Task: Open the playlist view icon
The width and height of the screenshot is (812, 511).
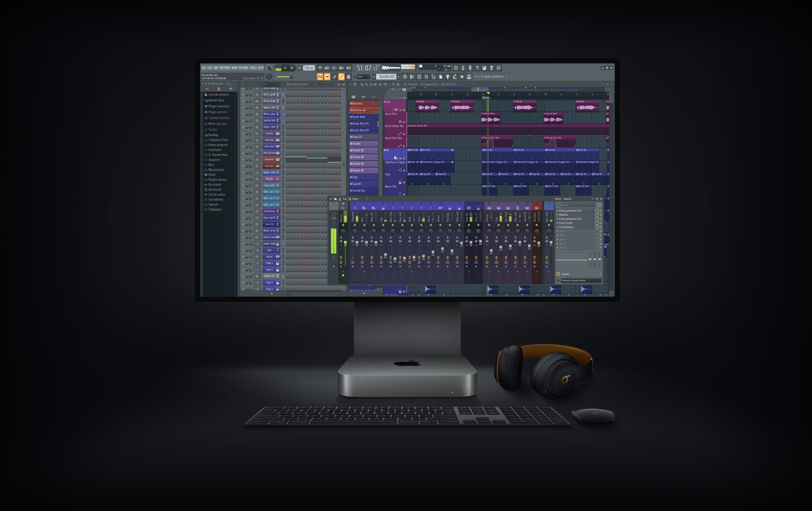Action: tap(405, 77)
